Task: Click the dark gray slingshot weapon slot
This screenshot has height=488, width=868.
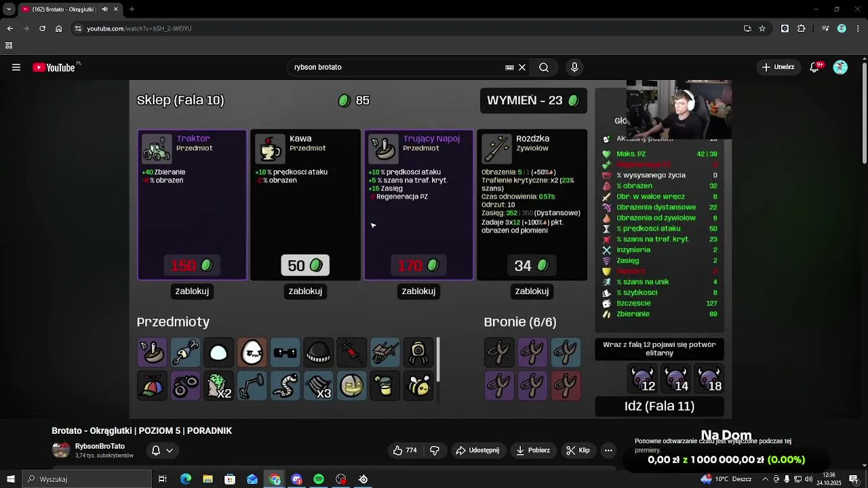Action: pos(499,352)
